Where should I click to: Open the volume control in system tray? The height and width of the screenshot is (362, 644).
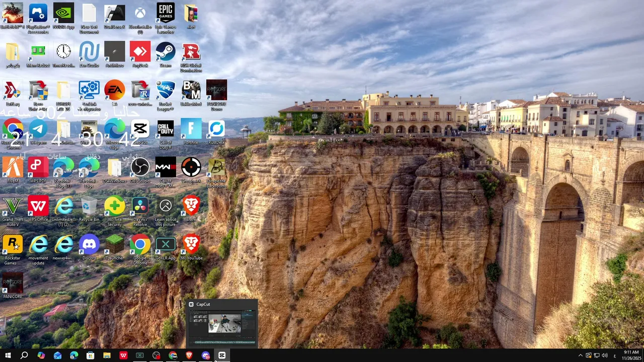[x=604, y=355]
